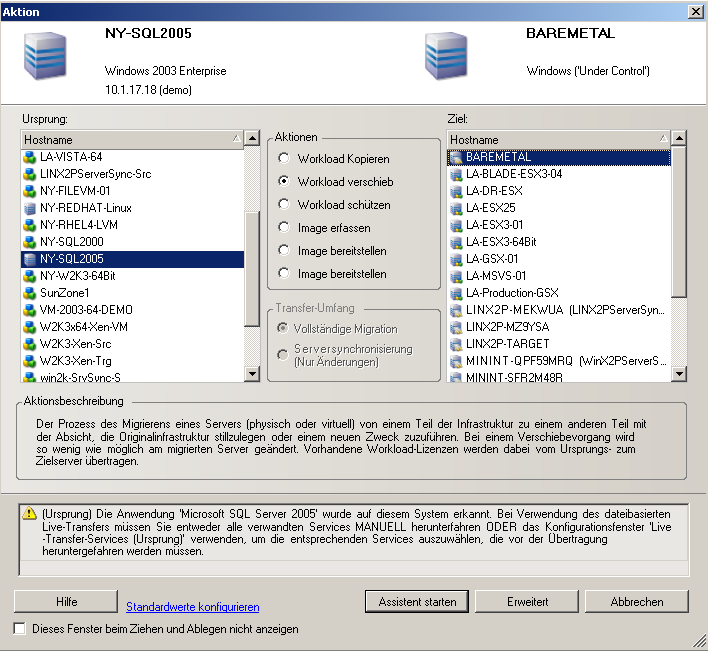This screenshot has height=651, width=708.
Task: Sort Ziel list by Hostname header
Action: pyautogui.click(x=559, y=140)
